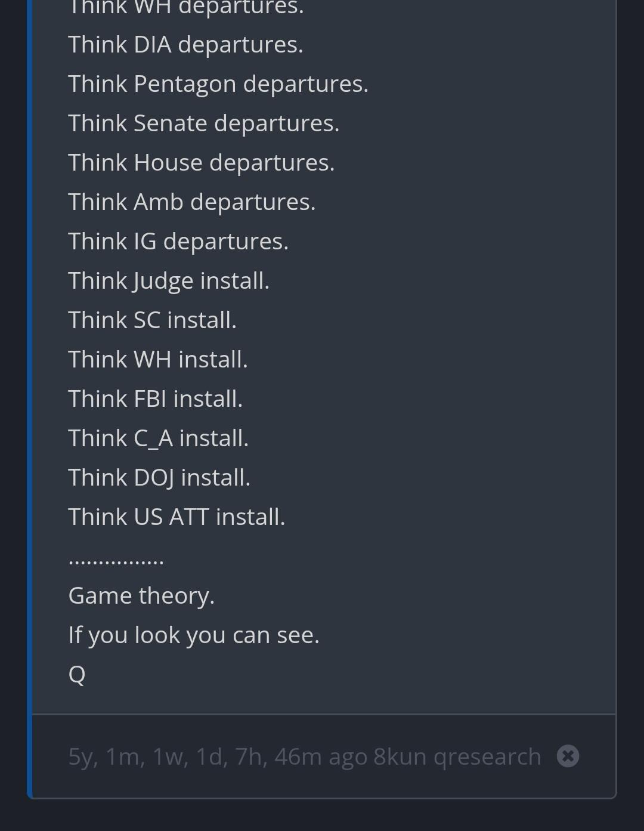Click the "Think US ATT install." line
This screenshot has width=644, height=831.
point(177,517)
